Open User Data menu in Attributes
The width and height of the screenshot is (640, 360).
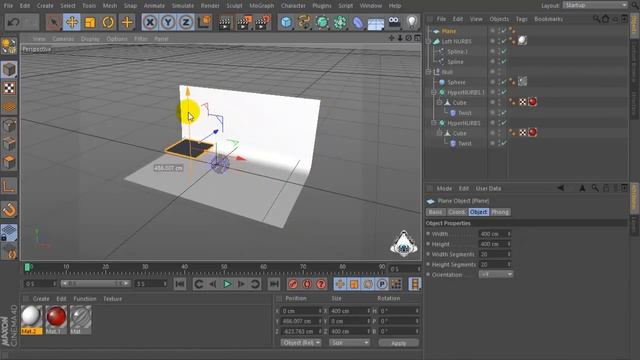pos(489,189)
